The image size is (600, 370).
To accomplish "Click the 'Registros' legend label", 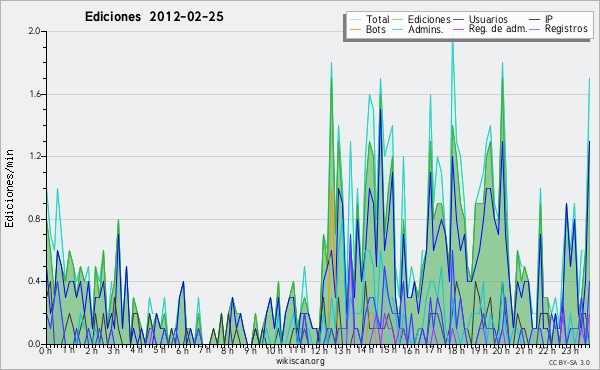I will coord(566,29).
